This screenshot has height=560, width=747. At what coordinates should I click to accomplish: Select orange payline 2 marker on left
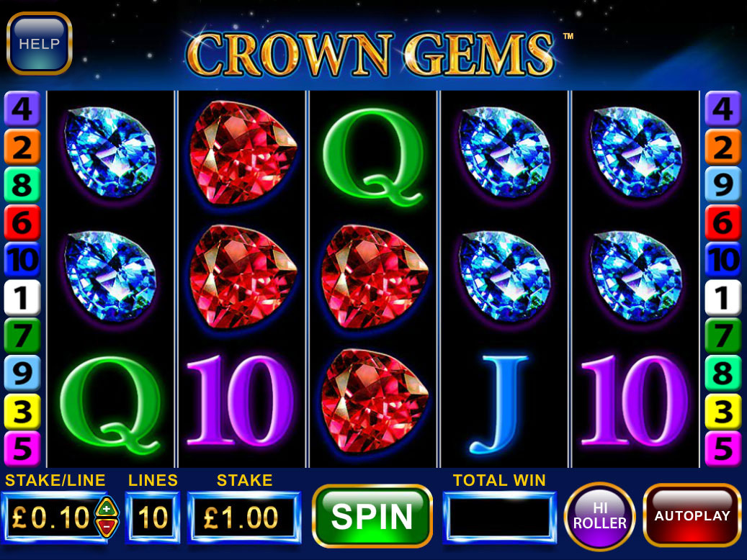click(x=22, y=147)
